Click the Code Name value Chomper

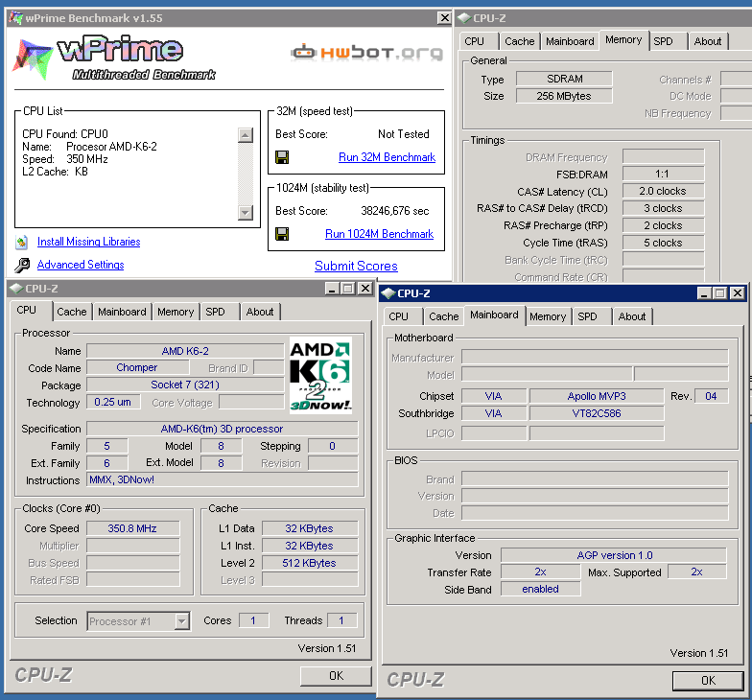137,368
